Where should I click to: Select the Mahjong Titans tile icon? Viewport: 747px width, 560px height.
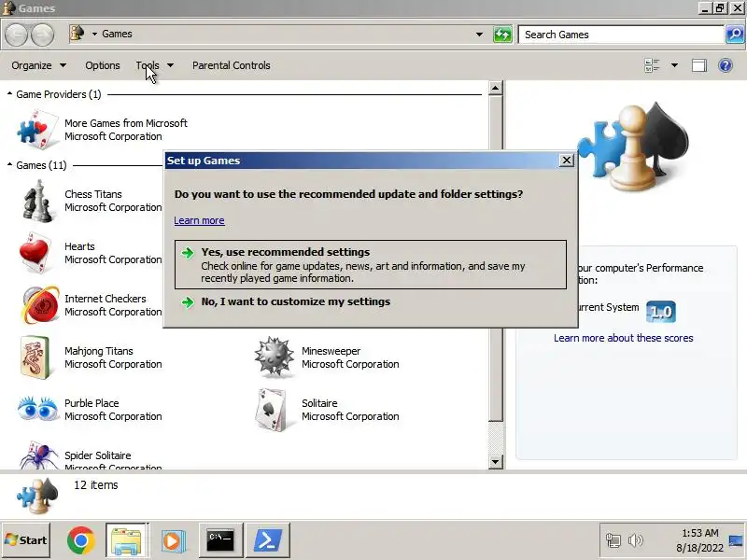[35, 357]
